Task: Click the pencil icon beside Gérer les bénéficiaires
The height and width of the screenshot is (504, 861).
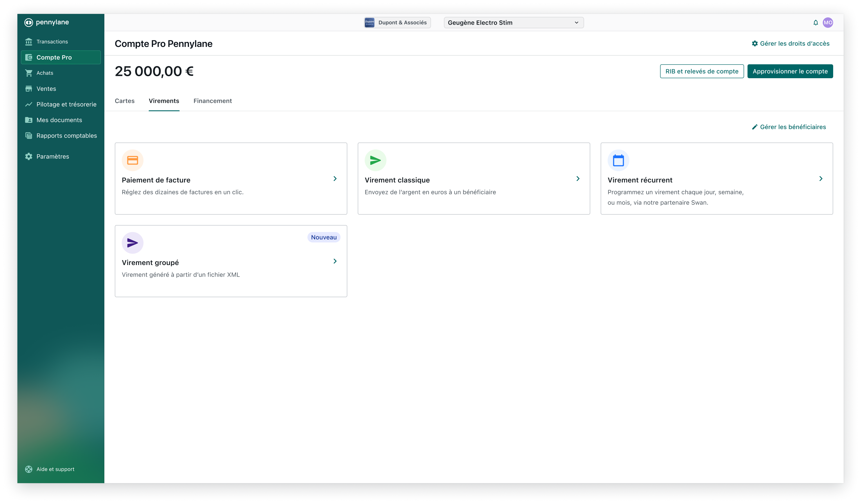Action: [755, 127]
